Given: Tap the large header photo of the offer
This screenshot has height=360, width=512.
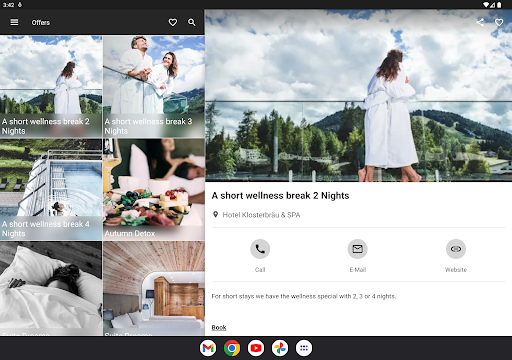Looking at the screenshot, I should (358, 96).
